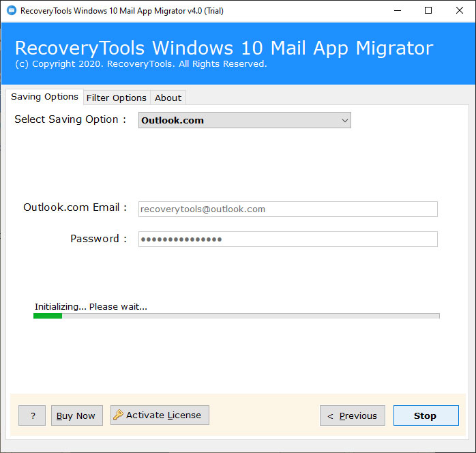Go back with the Previous button
This screenshot has width=476, height=453.
click(353, 415)
